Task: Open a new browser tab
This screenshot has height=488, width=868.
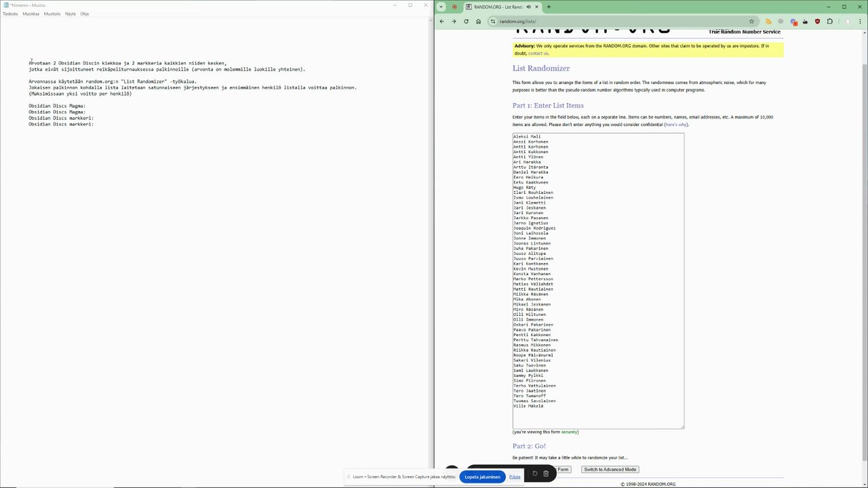Action: [549, 7]
